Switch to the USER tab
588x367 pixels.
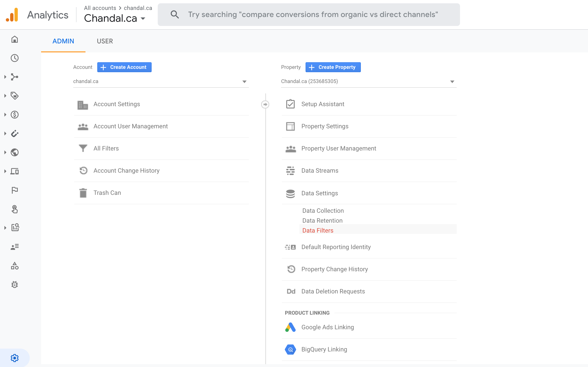[x=105, y=41]
